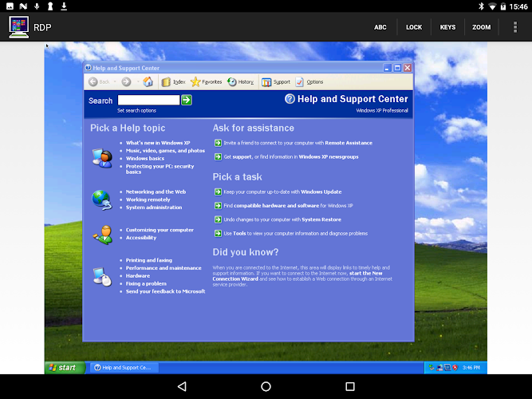Tap the Android home circle button
This screenshot has width=532, height=399.
point(266,386)
